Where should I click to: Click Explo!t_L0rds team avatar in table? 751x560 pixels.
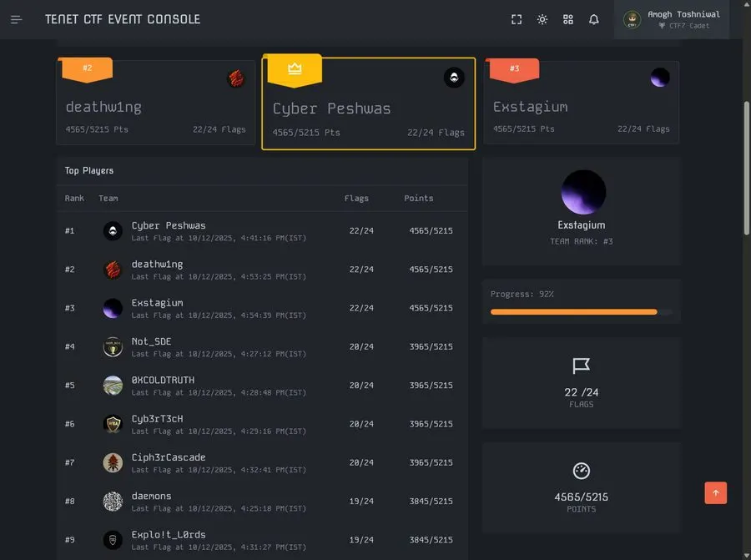tap(113, 540)
